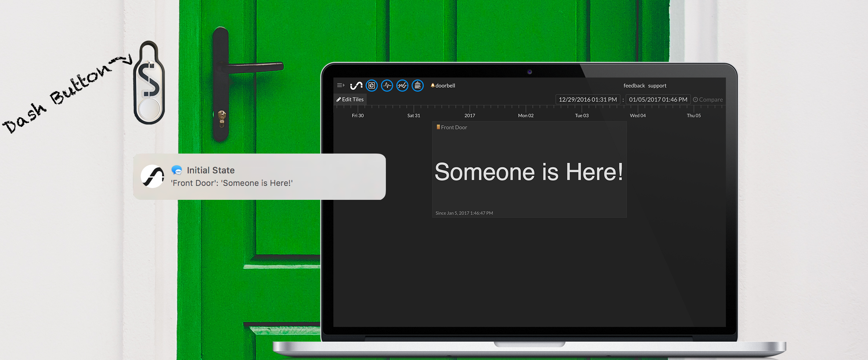Image resolution: width=868 pixels, height=360 pixels.
Task: Select the 2017 timeline marker
Action: tap(470, 115)
